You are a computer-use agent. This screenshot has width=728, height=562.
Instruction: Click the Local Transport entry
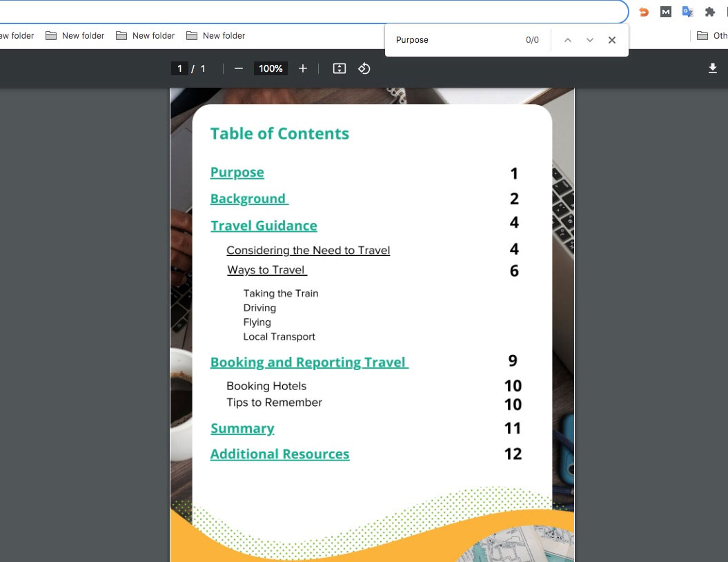tap(279, 337)
